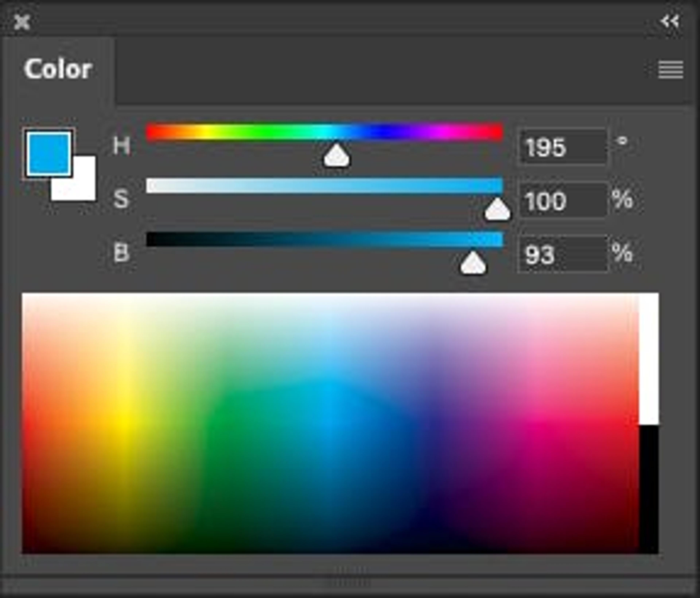Click the blue foreground color swatch
Screen dimensions: 700x598
pos(49,153)
